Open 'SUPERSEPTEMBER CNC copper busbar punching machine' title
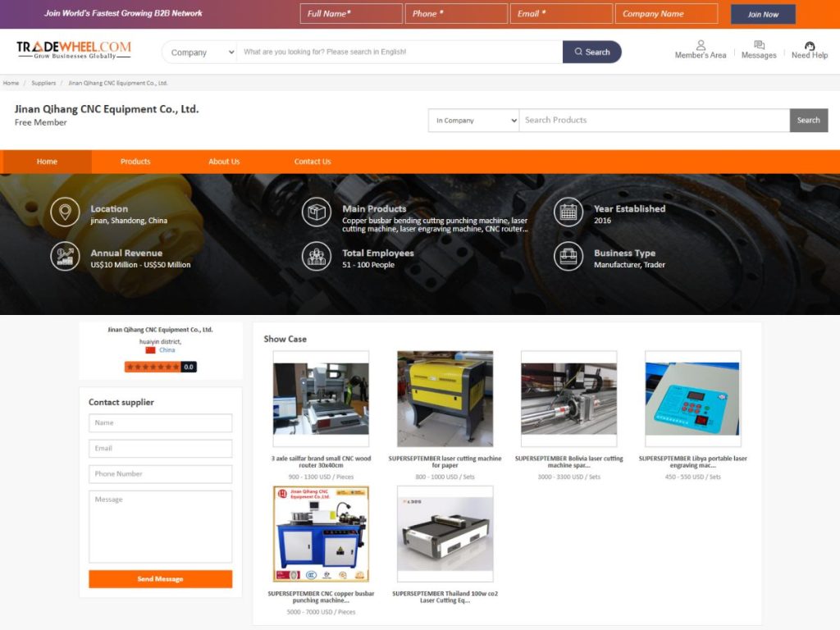The width and height of the screenshot is (840, 630). [x=321, y=597]
